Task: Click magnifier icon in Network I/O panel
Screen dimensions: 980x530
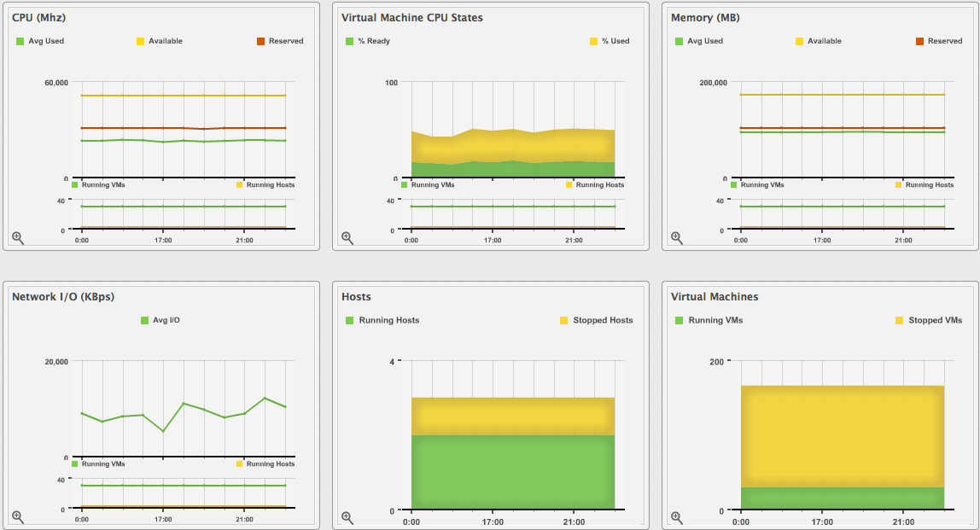Action: tap(18, 517)
